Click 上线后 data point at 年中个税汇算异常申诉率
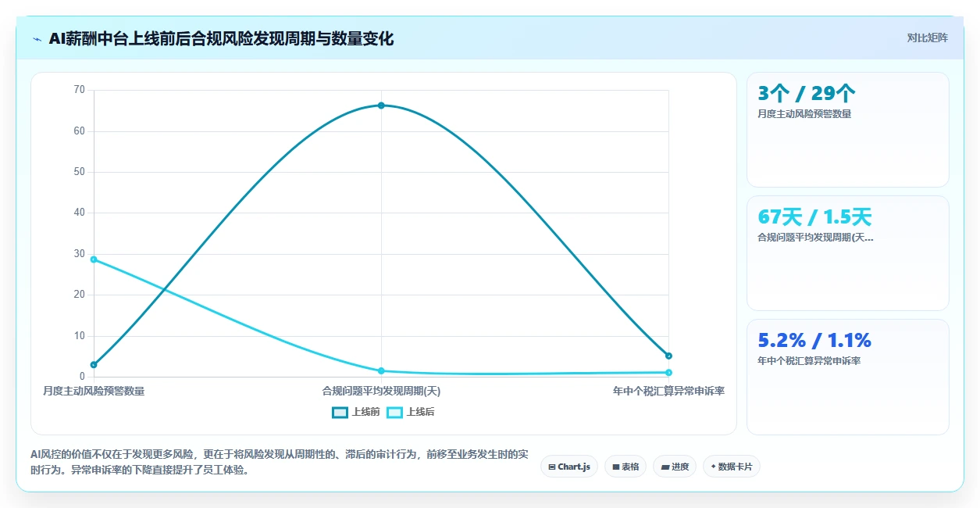The image size is (980, 508). click(x=668, y=373)
